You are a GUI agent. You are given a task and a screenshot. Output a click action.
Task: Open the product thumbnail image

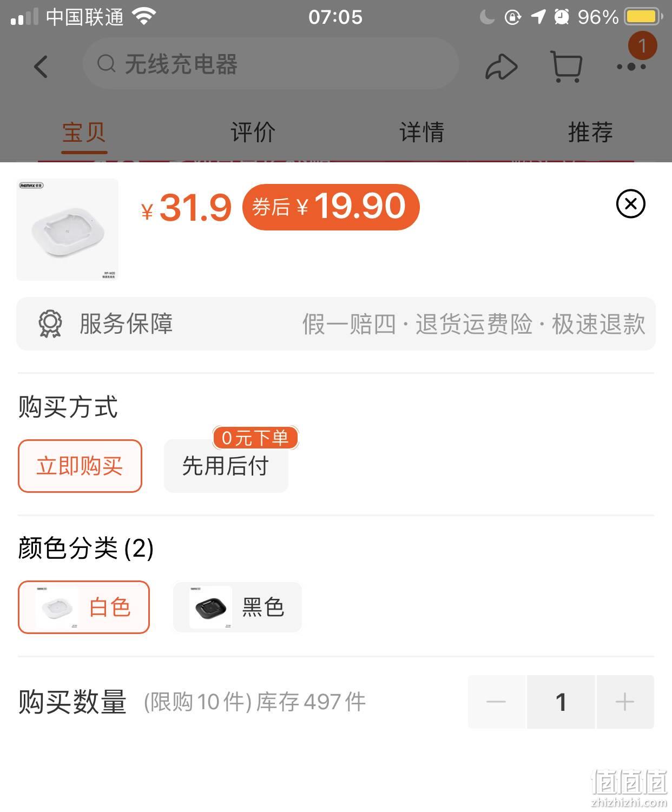pos(68,229)
